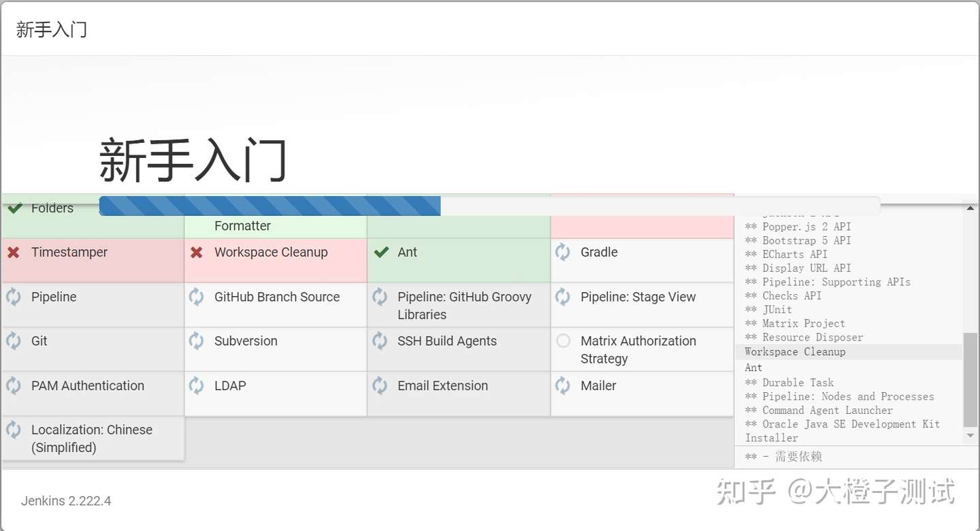Click the Durable Task log line
This screenshot has height=531, width=980.
tap(789, 383)
